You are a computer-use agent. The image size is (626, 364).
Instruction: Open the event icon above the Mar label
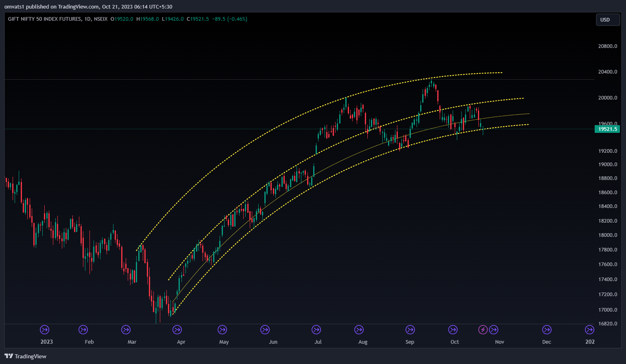click(x=126, y=329)
